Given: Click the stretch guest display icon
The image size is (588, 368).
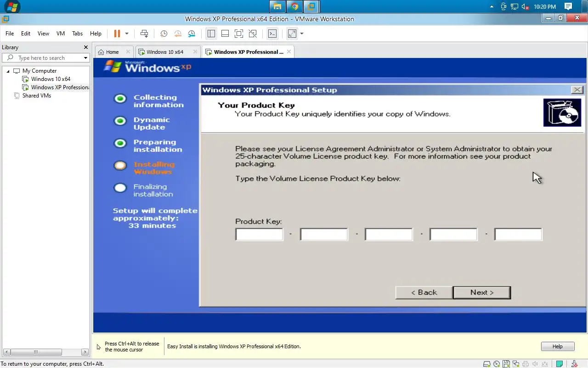Looking at the screenshot, I should click(x=292, y=34).
